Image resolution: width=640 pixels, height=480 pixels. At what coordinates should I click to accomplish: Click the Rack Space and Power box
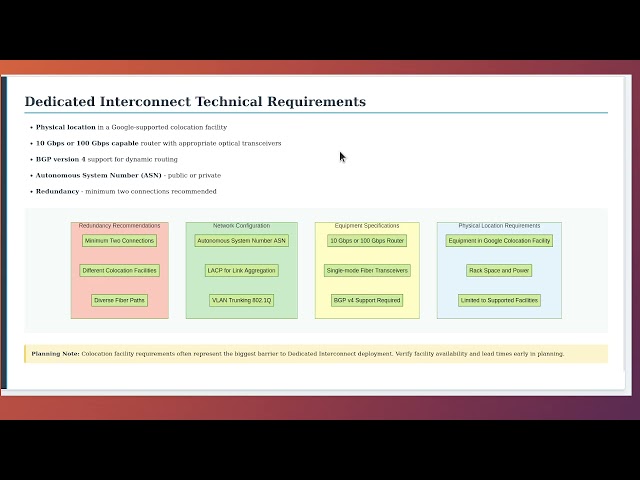[499, 271]
